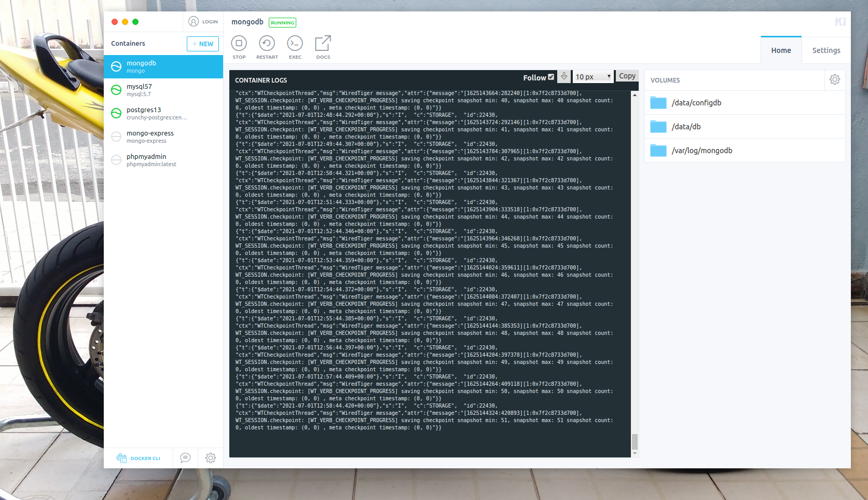This screenshot has width=868, height=500.
Task: Click the CONTAINER LOGS heading
Action: (x=261, y=80)
